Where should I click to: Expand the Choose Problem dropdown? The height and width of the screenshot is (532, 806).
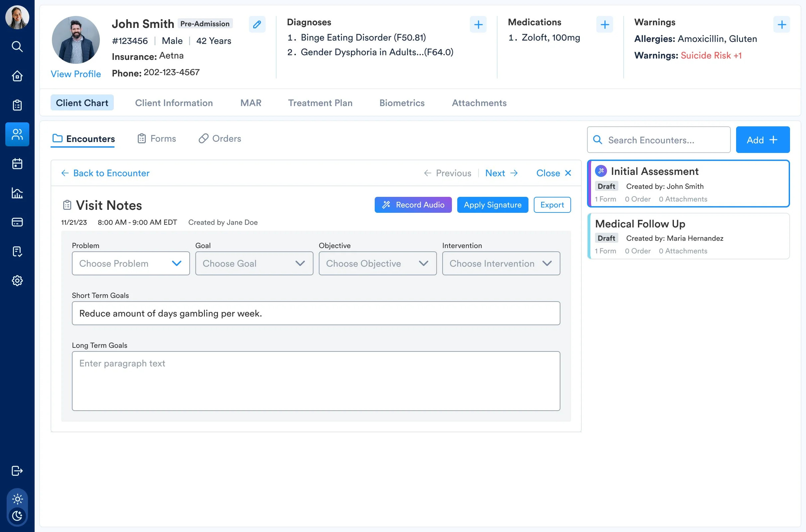pos(131,263)
